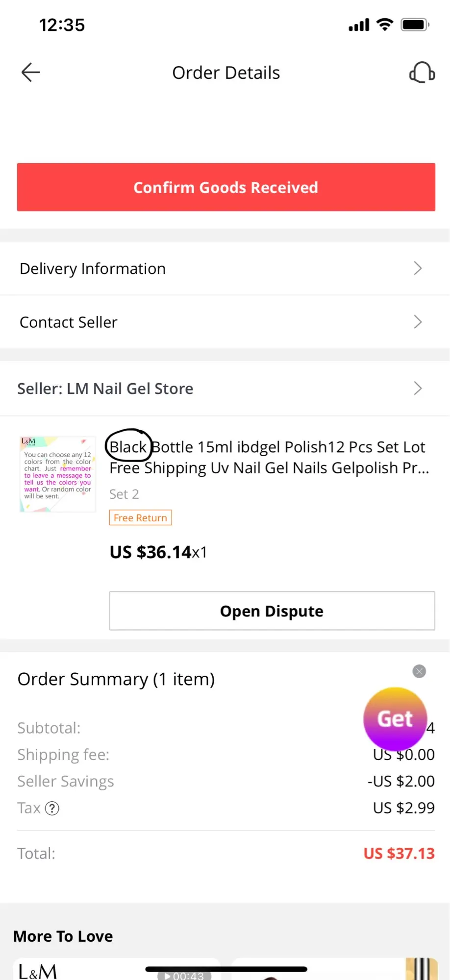The width and height of the screenshot is (450, 980).
Task: Tap the cellular signal bars icon
Action: pyautogui.click(x=359, y=25)
